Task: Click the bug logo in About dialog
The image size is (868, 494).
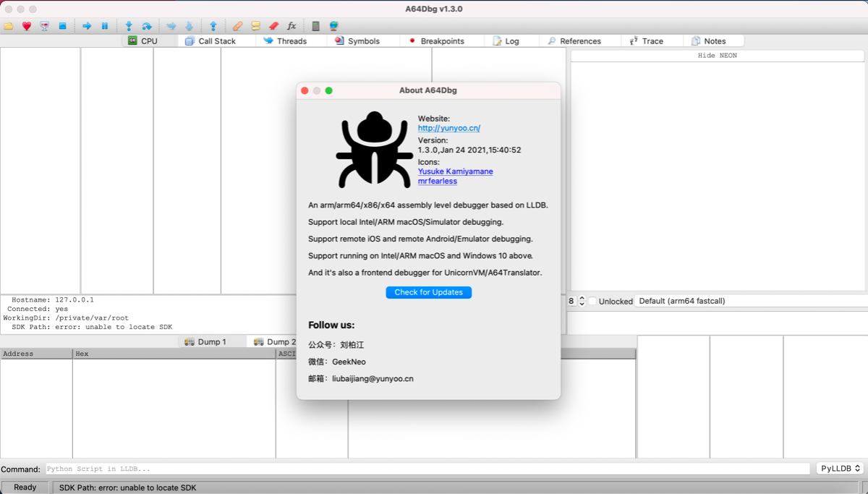Action: (374, 150)
